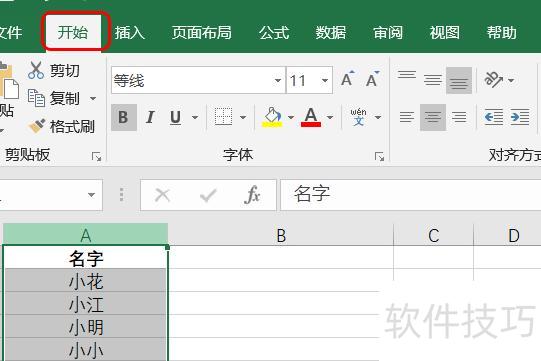Click 复制 button label

pos(65,99)
